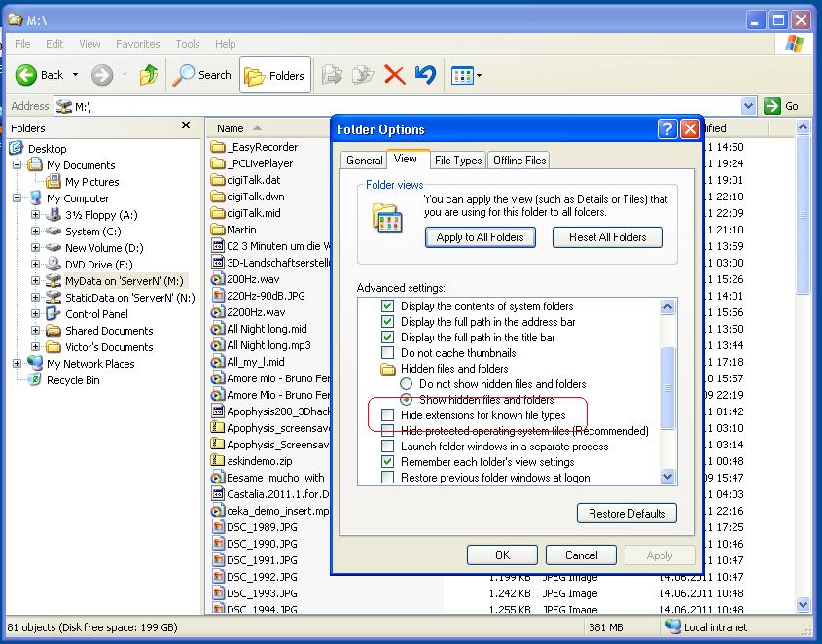The width and height of the screenshot is (822, 644).
Task: Select StaticData on 'ServerN' (N:) drive
Action: coord(129,298)
